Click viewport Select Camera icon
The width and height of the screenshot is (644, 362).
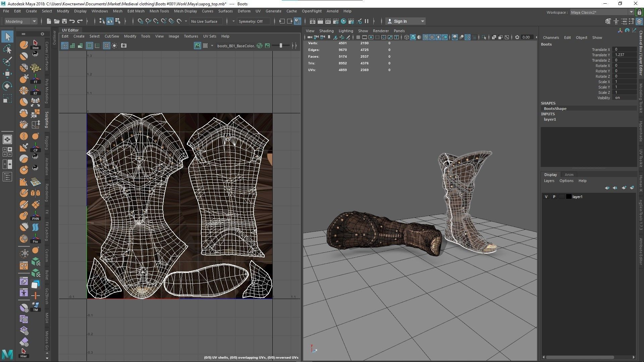tap(310, 37)
